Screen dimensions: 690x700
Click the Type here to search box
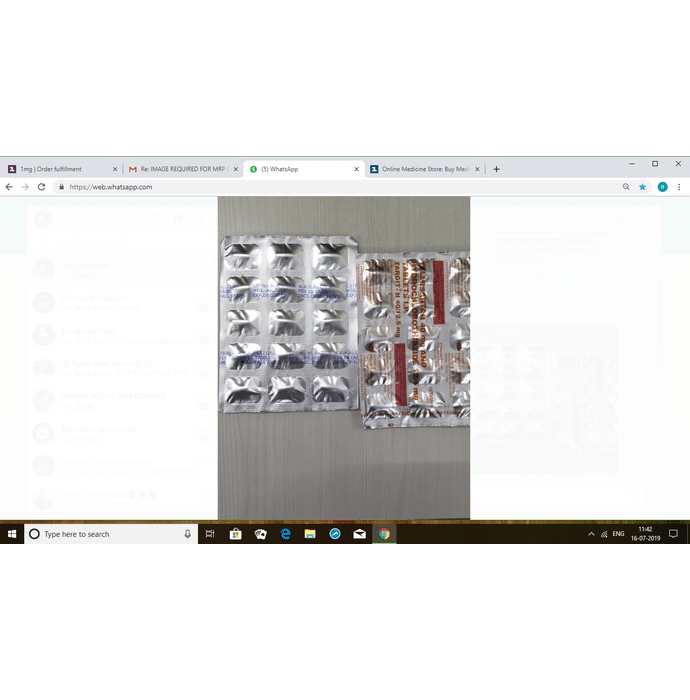tap(100, 534)
